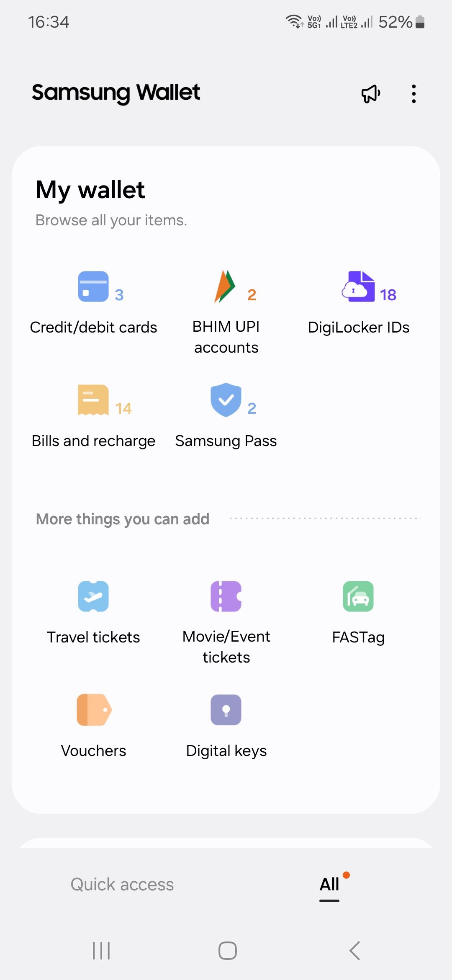This screenshot has width=452, height=980.
Task: Open BHIM UPI accounts icon
Action: [225, 286]
